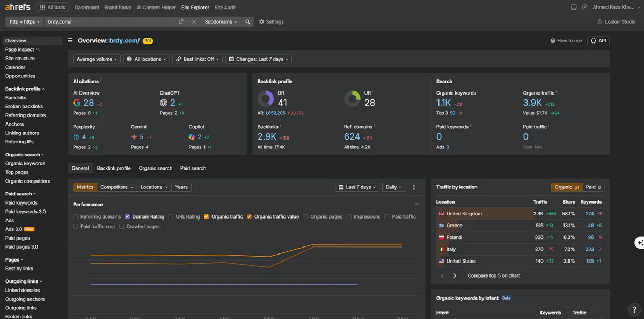
Task: Enable Referring domains checkbox
Action: [x=76, y=217]
